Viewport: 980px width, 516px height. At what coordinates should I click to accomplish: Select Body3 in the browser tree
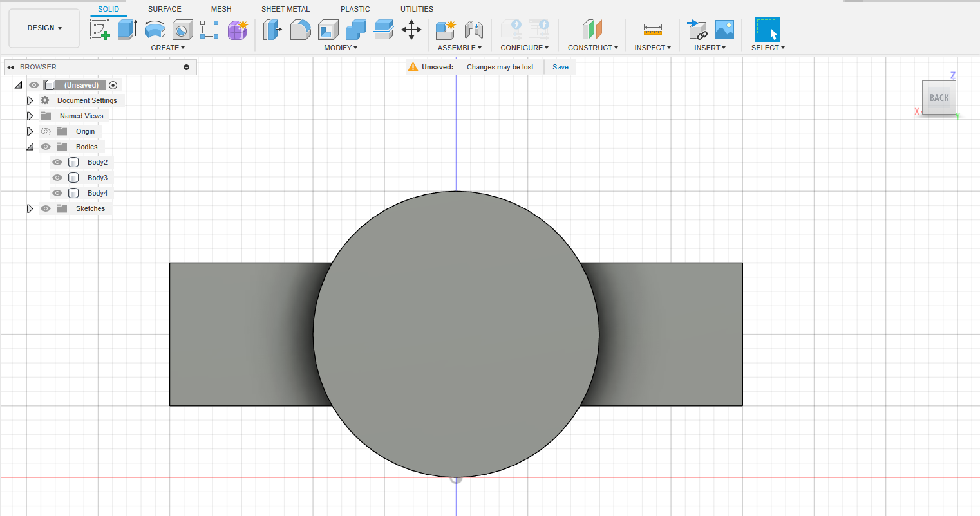tap(97, 178)
